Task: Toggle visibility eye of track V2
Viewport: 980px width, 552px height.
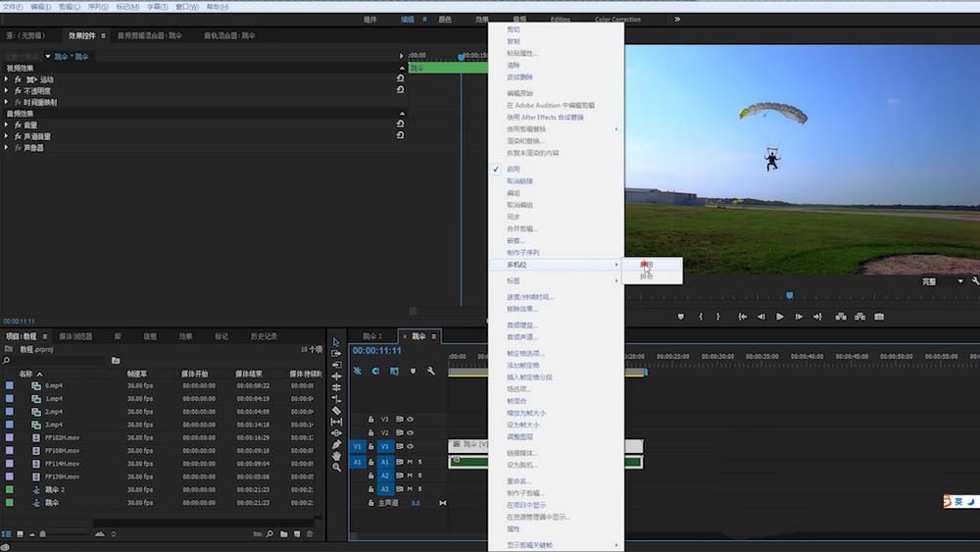Action: pyautogui.click(x=411, y=432)
